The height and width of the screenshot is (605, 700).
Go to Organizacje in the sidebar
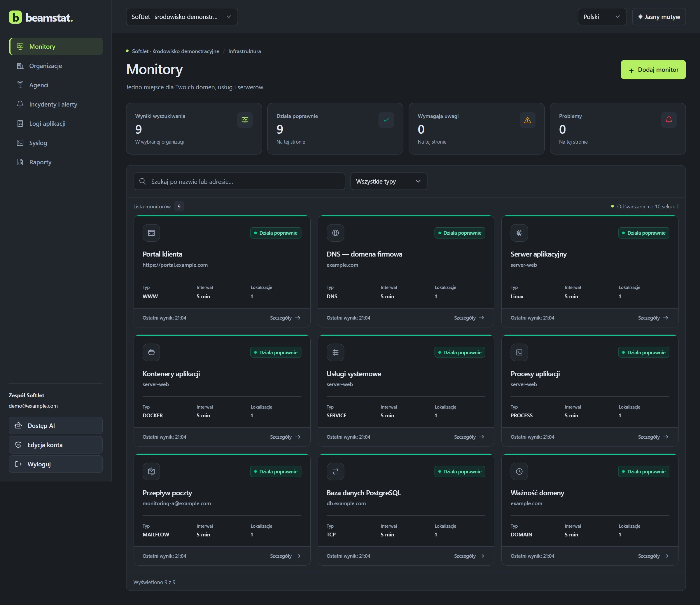[x=56, y=66]
